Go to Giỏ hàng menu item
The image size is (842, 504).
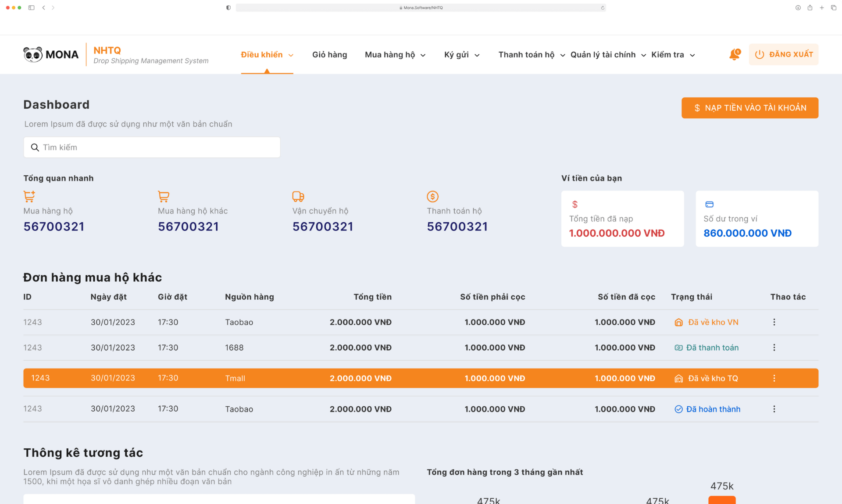click(329, 55)
